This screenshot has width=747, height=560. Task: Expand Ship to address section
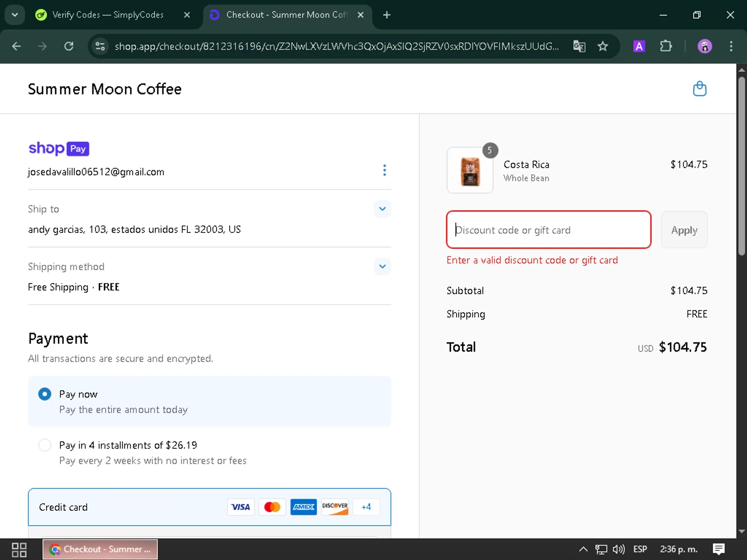(382, 209)
